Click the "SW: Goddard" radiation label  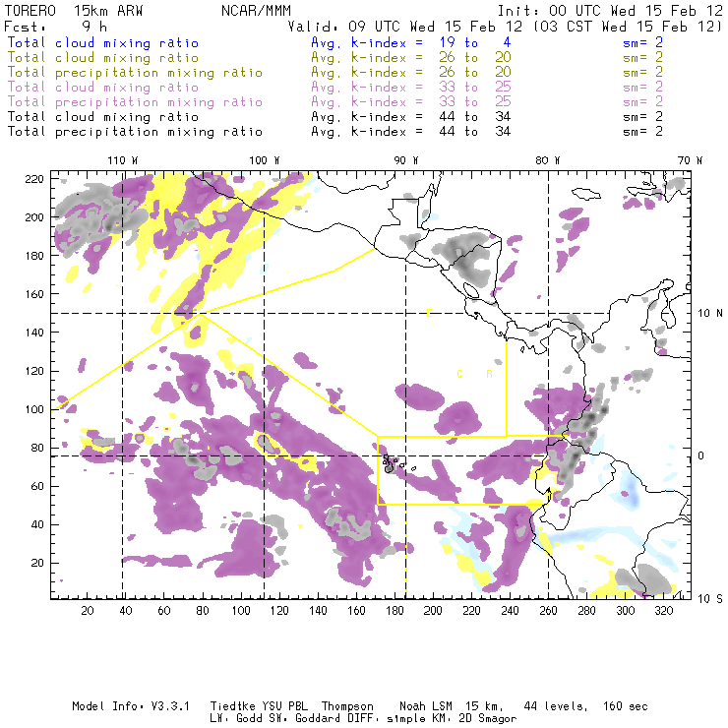point(304,719)
